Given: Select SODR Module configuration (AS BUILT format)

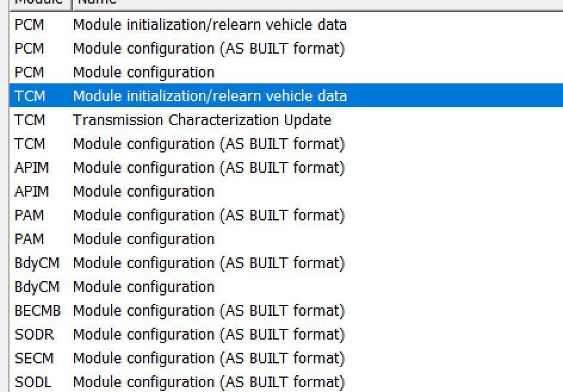Looking at the screenshot, I should 179,334.
